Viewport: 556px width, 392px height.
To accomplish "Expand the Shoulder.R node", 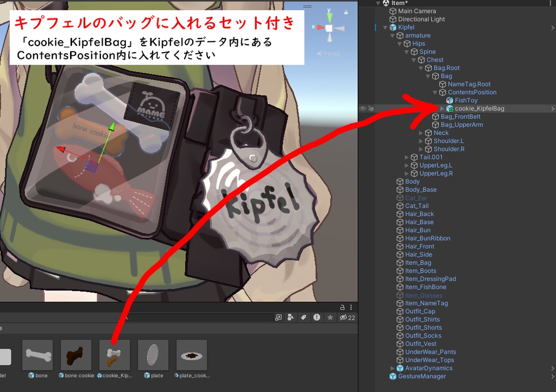I will tap(421, 149).
